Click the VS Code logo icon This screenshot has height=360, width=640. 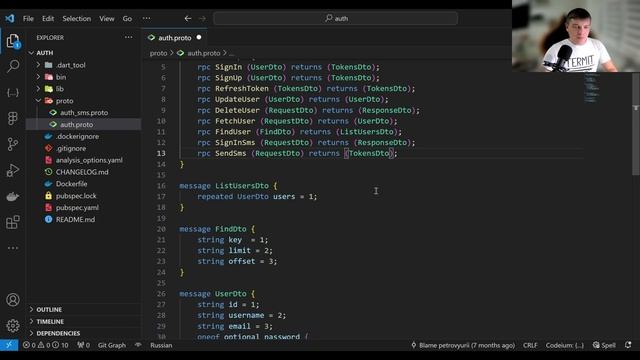click(x=10, y=18)
